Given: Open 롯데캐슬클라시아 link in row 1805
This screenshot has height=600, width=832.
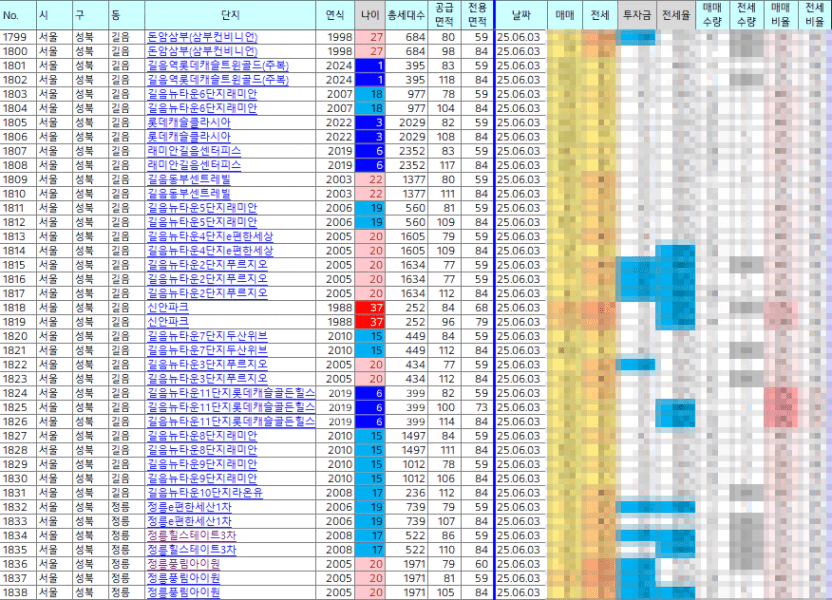Looking at the screenshot, I should click(x=188, y=123).
